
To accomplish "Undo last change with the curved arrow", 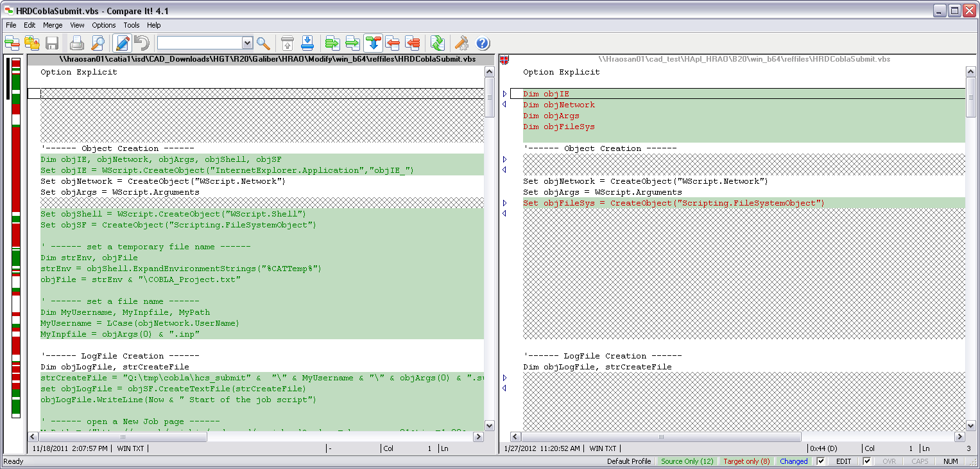I will [x=142, y=43].
